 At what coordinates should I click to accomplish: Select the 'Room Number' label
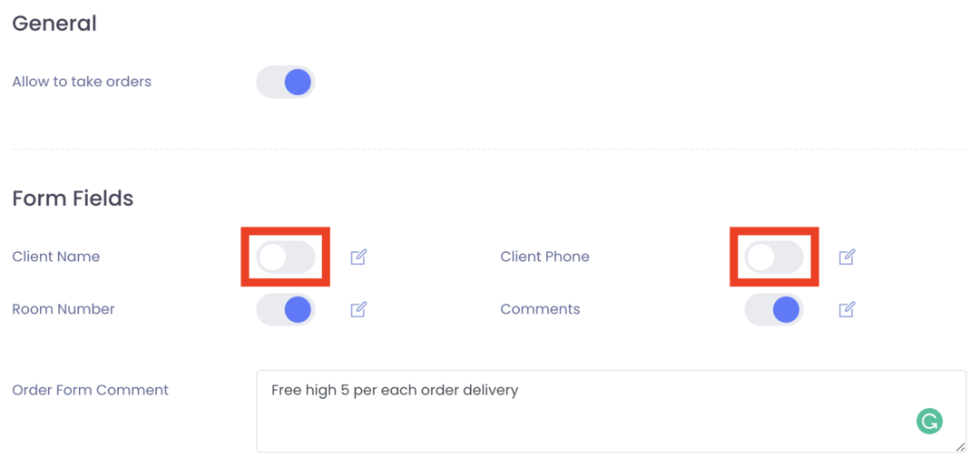tap(64, 308)
